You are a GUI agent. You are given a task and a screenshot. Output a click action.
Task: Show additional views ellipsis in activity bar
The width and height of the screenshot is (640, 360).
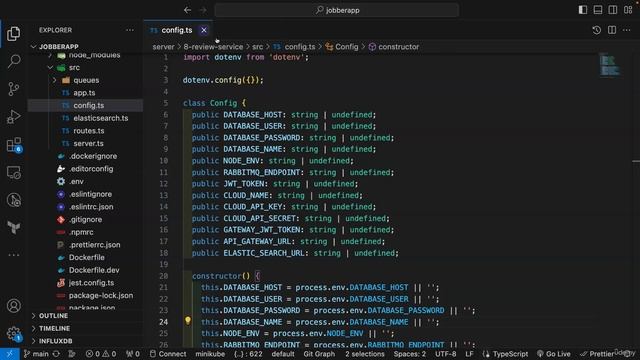pyautogui.click(x=13, y=255)
